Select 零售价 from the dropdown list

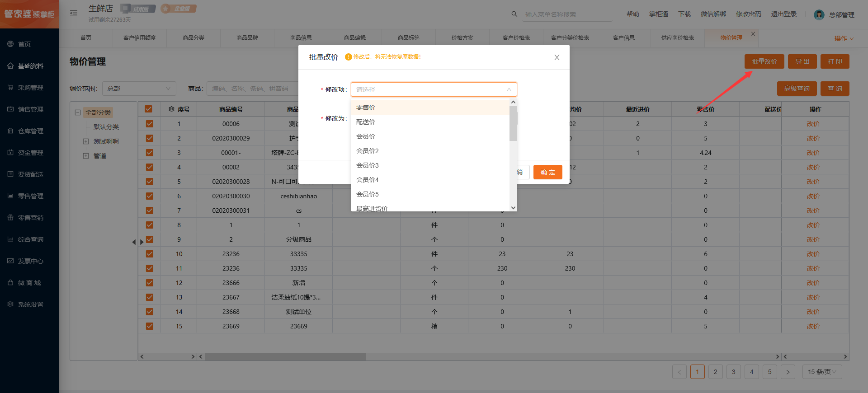click(x=430, y=108)
